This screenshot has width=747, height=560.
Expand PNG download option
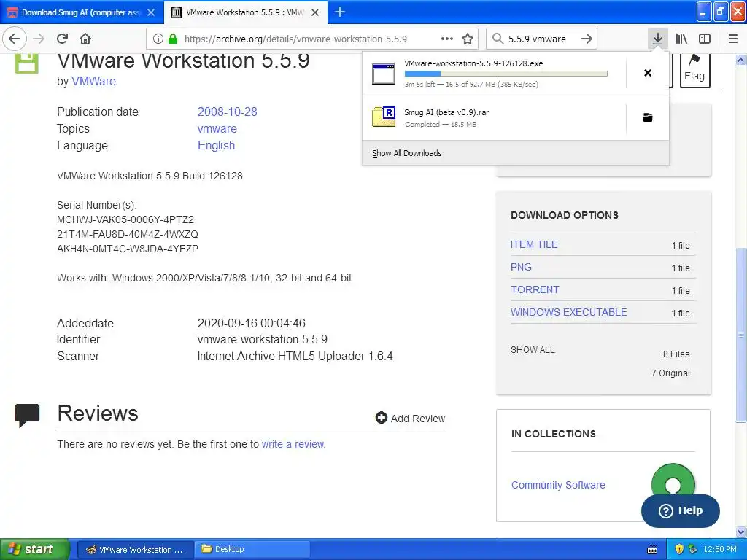coord(521,267)
